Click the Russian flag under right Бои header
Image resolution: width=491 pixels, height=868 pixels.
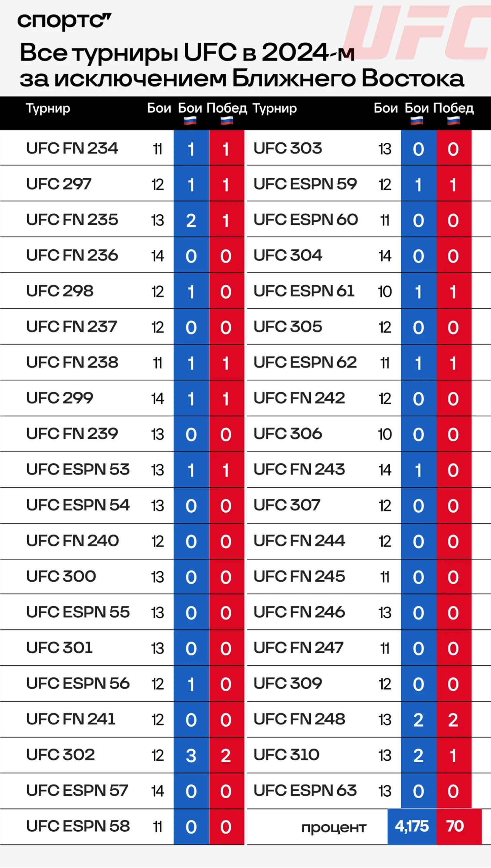pyautogui.click(x=417, y=120)
